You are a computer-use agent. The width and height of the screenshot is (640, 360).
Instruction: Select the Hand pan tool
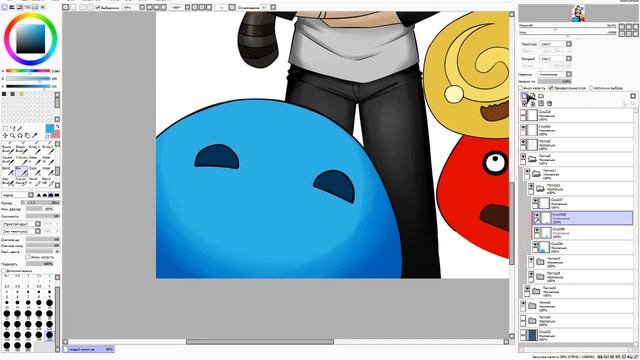27,136
